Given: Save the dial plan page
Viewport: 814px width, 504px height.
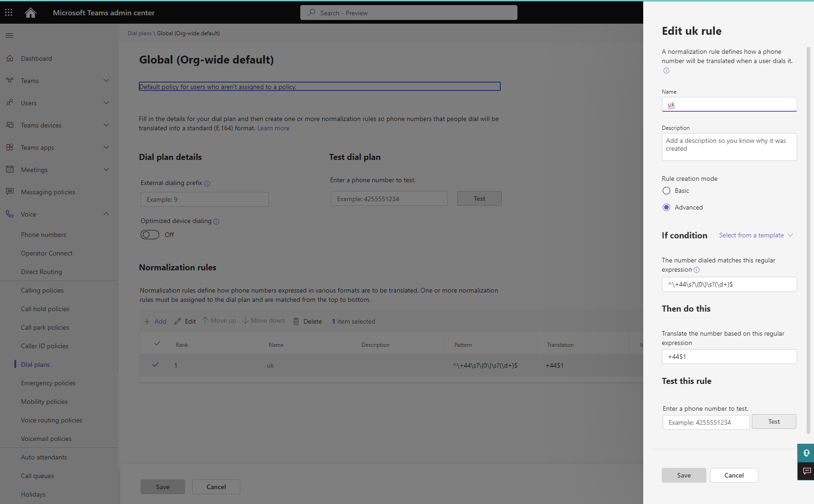Looking at the screenshot, I should pos(163,487).
